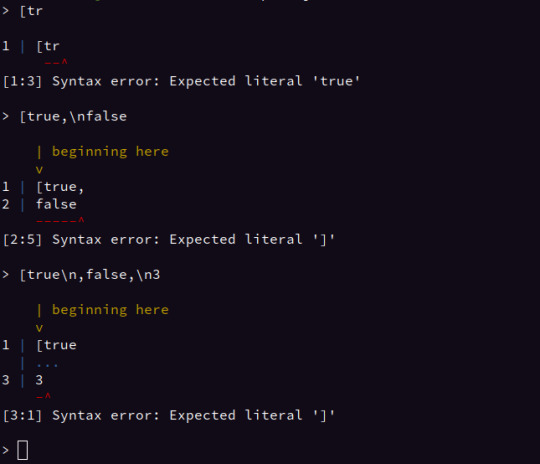Click the '[tr' command at the top
The image size is (540, 464).
pyautogui.click(x=31, y=11)
